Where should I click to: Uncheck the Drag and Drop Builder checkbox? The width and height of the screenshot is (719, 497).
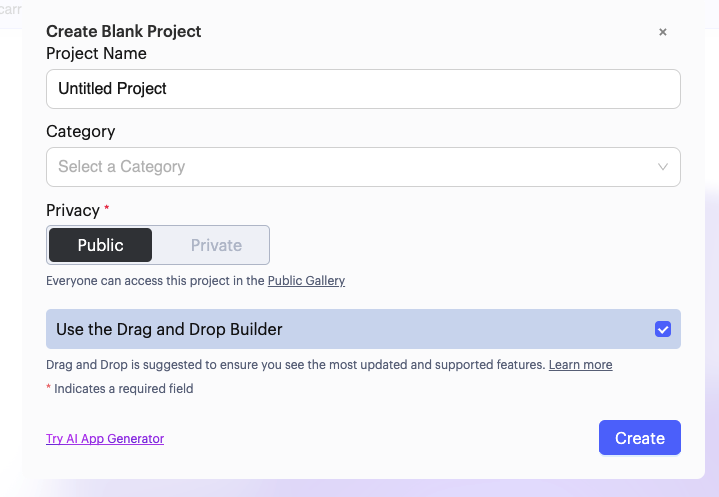(663, 329)
